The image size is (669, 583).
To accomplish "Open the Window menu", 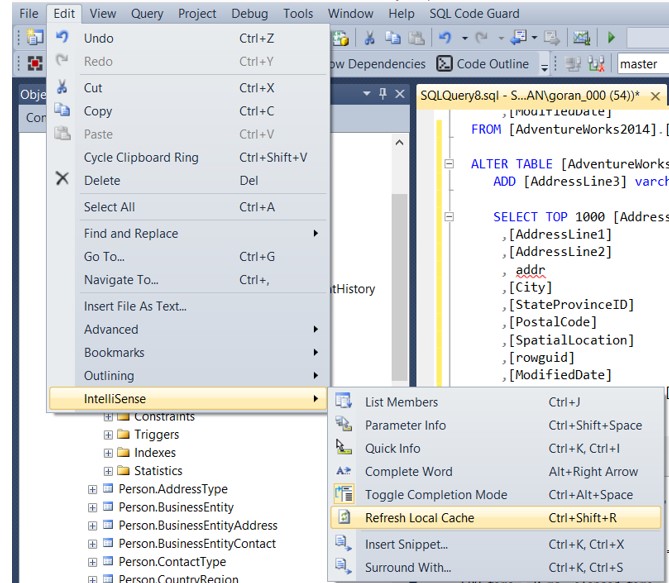I will [x=350, y=14].
